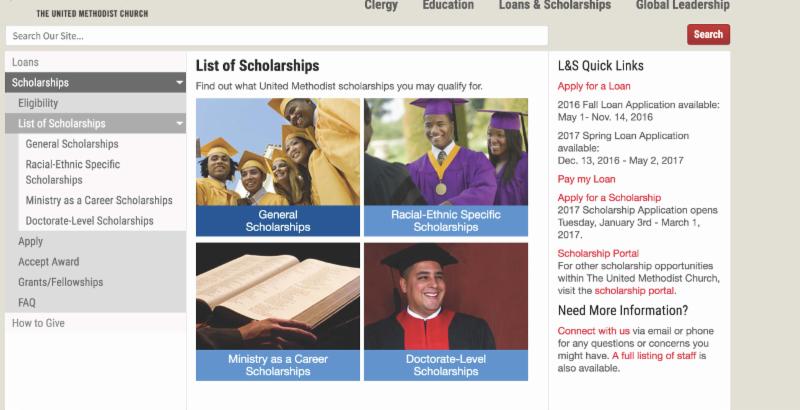Select Grants/Fellowships in the sidebar
This screenshot has width=800, height=410.
[60, 282]
